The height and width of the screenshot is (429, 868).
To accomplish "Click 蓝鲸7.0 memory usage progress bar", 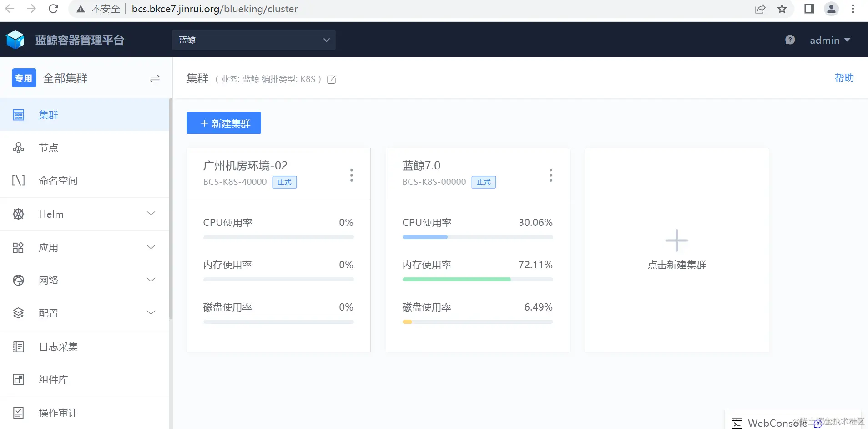I will pyautogui.click(x=478, y=279).
